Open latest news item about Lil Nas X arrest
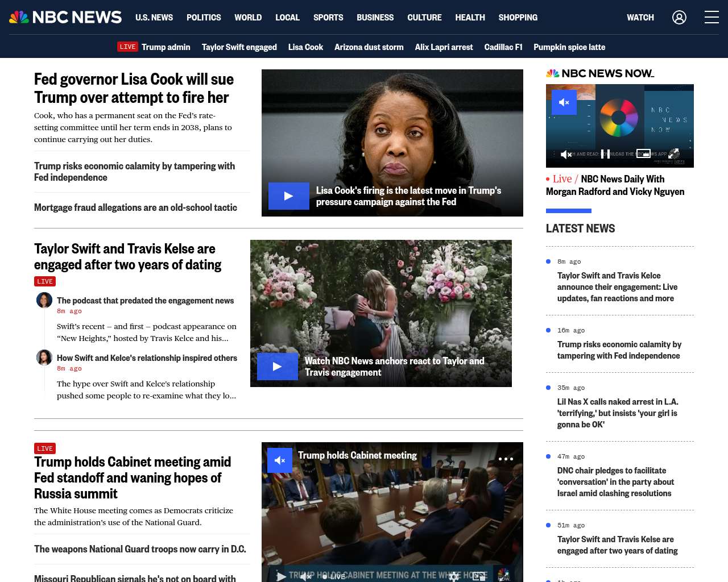The image size is (728, 582). [x=618, y=413]
